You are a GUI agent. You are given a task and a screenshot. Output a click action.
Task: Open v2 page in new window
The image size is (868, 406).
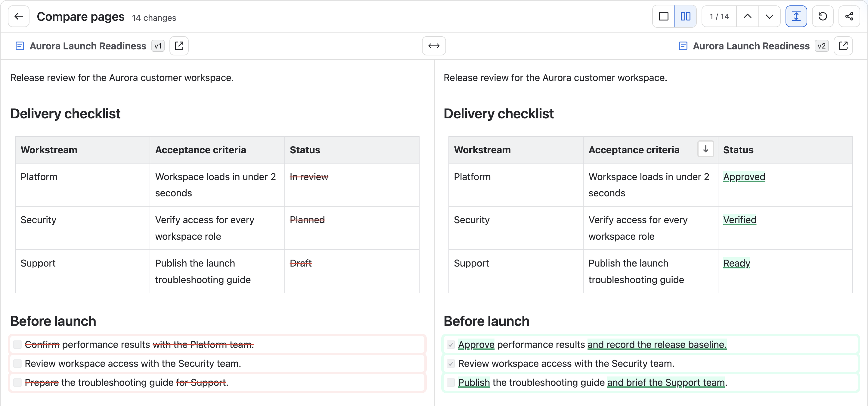click(843, 46)
